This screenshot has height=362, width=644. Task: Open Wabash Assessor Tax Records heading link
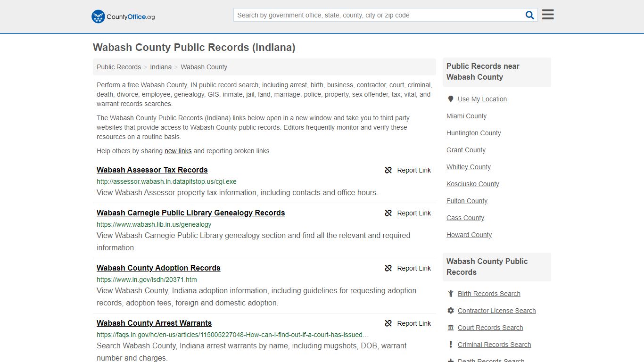[x=152, y=170]
